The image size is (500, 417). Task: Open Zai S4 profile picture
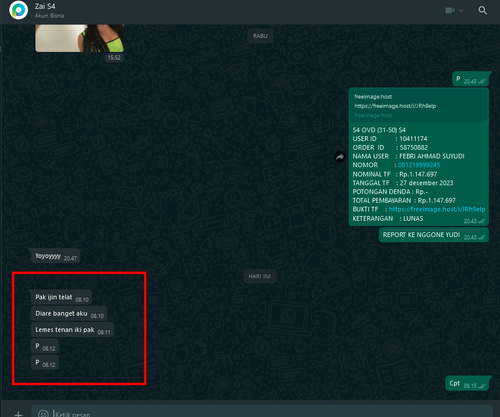18,10
